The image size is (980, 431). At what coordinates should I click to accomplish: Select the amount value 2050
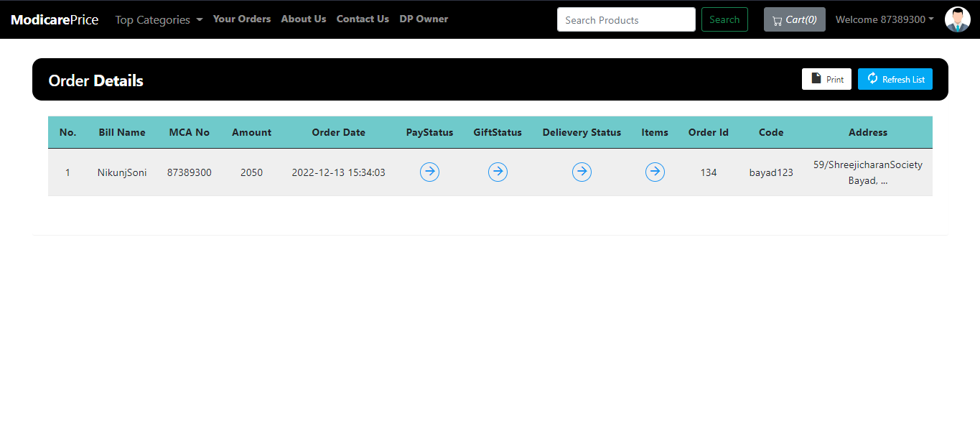pos(251,172)
